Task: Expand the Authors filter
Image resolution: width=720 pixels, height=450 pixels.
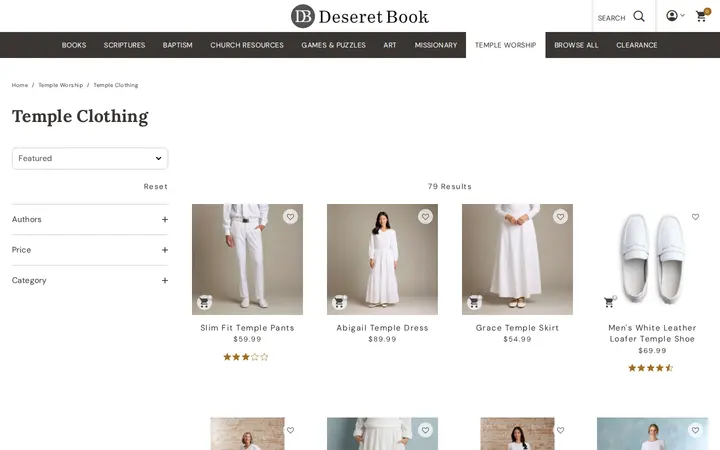Action: pos(90,219)
